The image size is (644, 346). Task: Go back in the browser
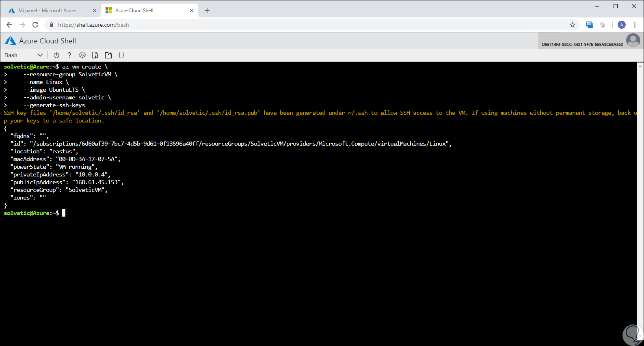(x=9, y=25)
